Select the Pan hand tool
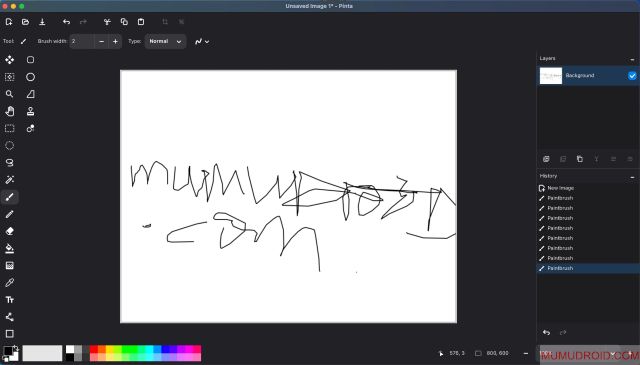Screen dimensions: 640x365 click(x=10, y=111)
